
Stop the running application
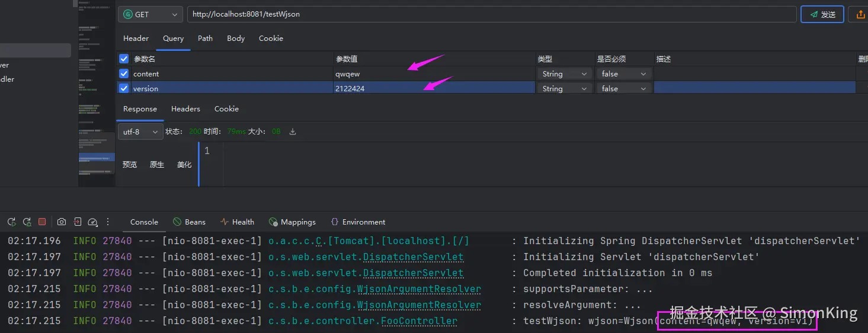42,222
